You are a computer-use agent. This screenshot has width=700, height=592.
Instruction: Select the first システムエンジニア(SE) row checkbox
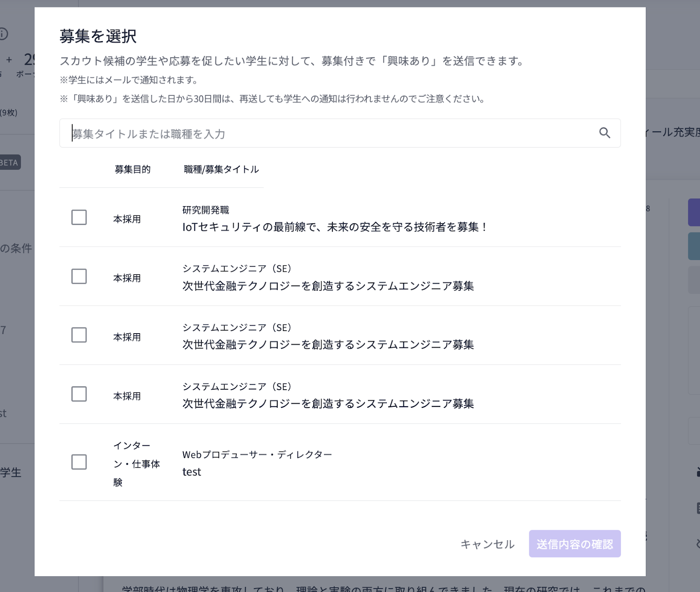click(79, 276)
